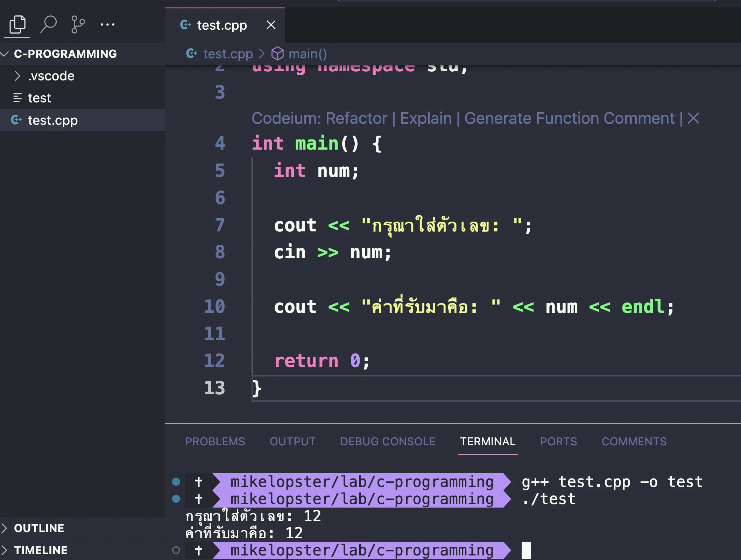This screenshot has width=741, height=560.
Task: Click Generate Function Comment code lens
Action: coord(569,119)
